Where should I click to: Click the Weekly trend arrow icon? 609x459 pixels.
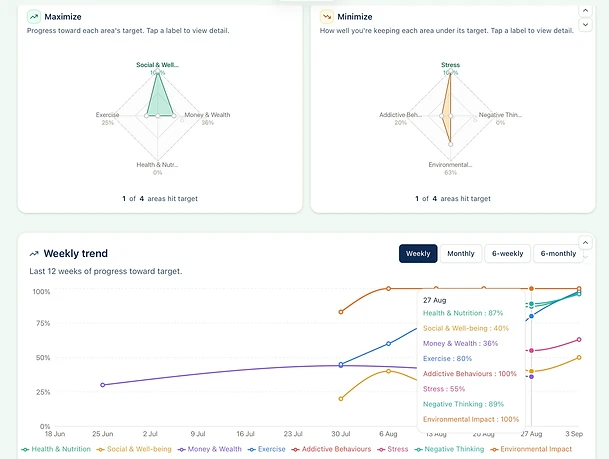pyautogui.click(x=34, y=254)
